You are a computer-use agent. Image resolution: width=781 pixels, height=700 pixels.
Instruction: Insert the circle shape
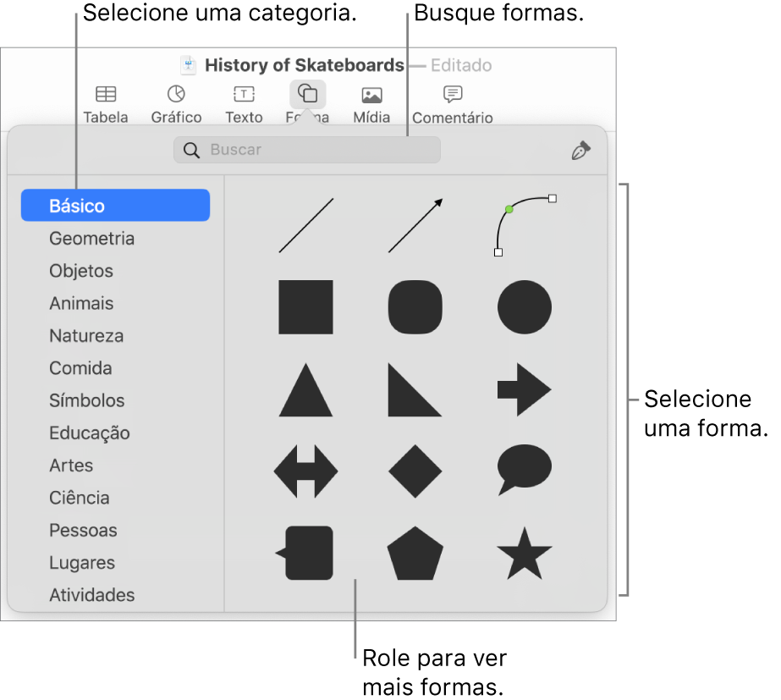[x=525, y=307]
